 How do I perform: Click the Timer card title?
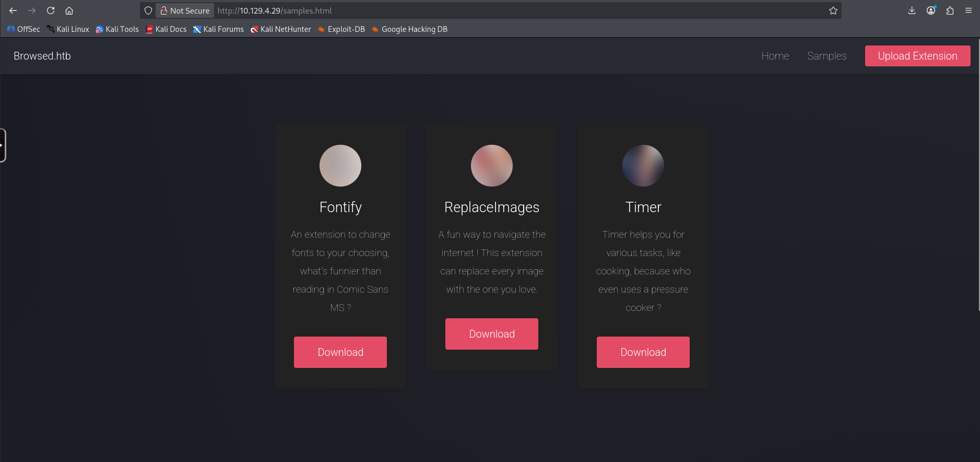[643, 207]
